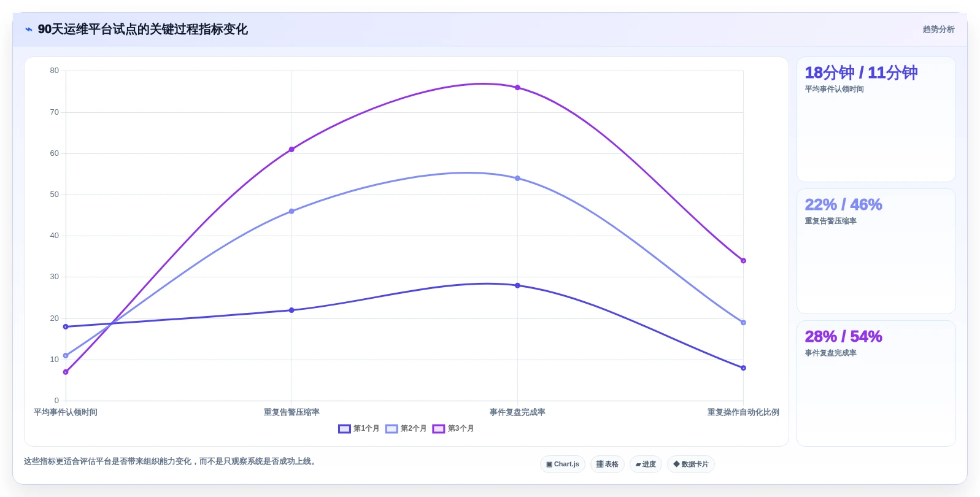Click the 重复告警压缩率 card caption
This screenshot has height=497, width=980.
click(830, 222)
